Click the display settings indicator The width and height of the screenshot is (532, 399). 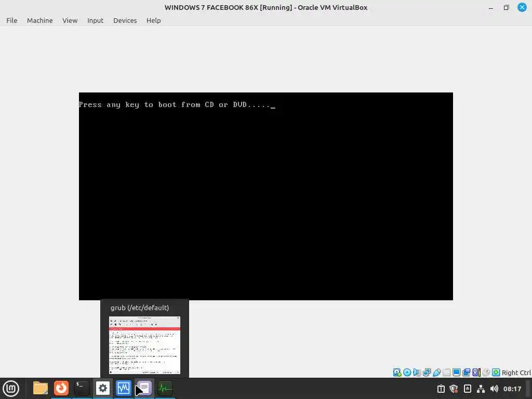coord(456,372)
